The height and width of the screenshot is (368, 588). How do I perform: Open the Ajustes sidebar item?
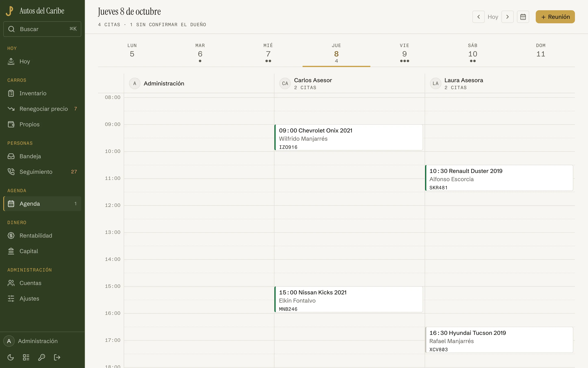click(42, 299)
